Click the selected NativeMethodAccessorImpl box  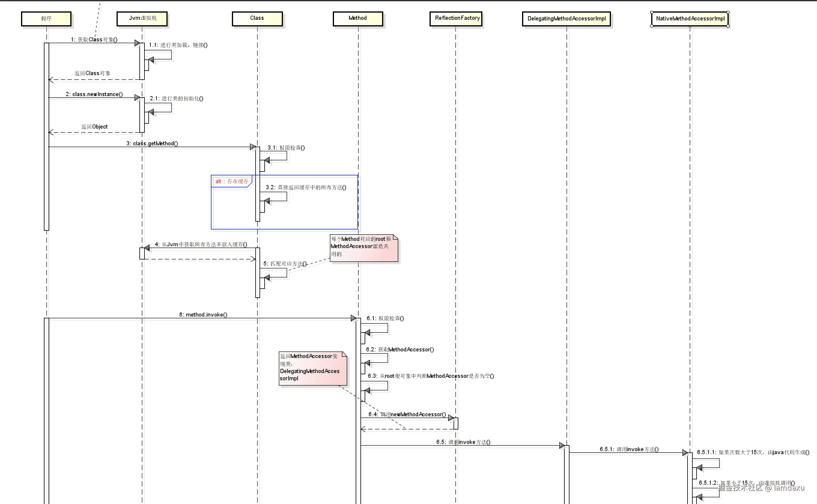click(x=690, y=19)
